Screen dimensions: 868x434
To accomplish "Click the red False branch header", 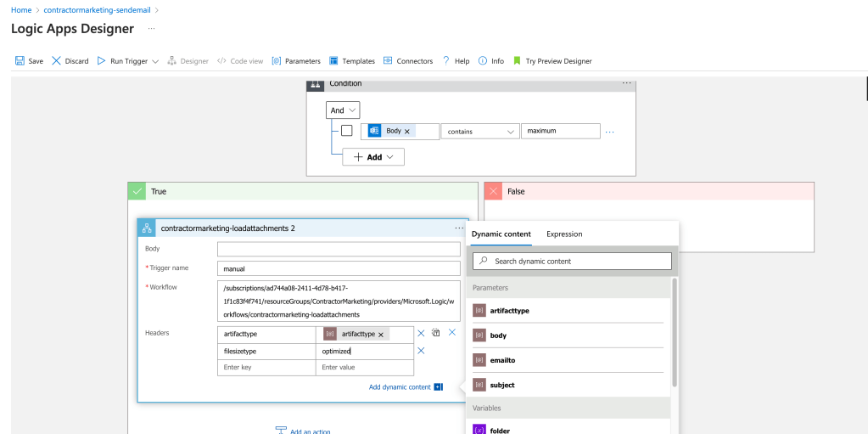I will 649,191.
